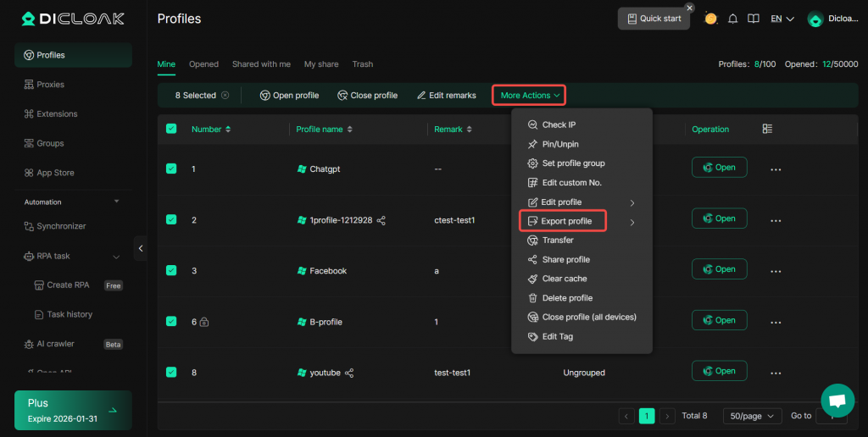Collapse the sidebar with arrow handle
This screenshot has height=437, width=868.
coord(141,247)
